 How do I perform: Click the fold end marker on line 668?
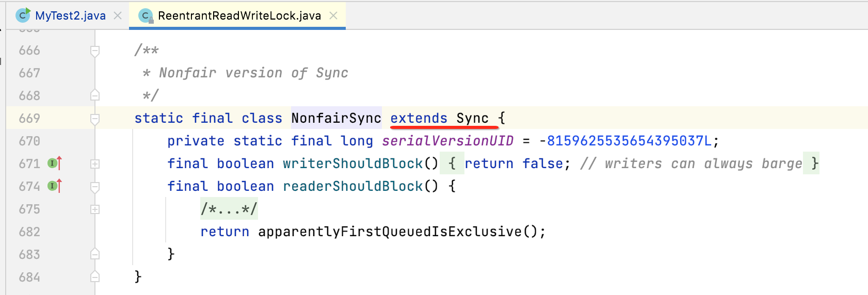tap(95, 95)
